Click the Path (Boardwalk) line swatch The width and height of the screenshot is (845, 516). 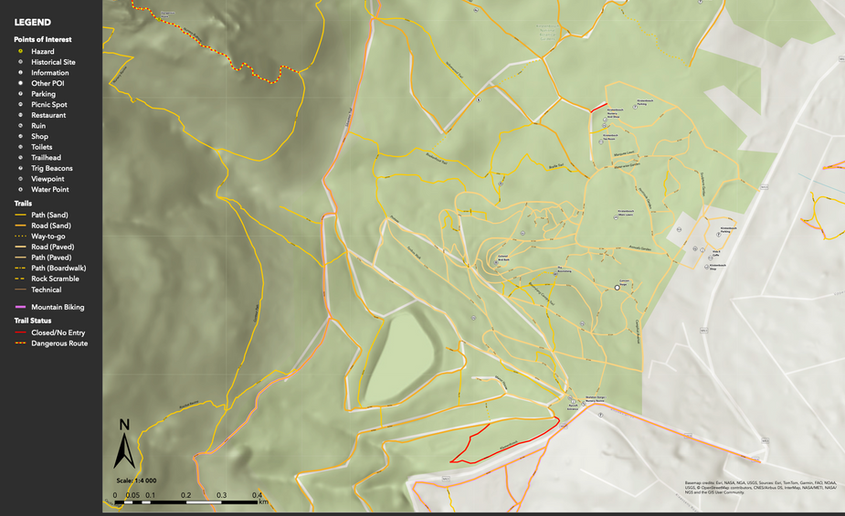[x=20, y=268]
